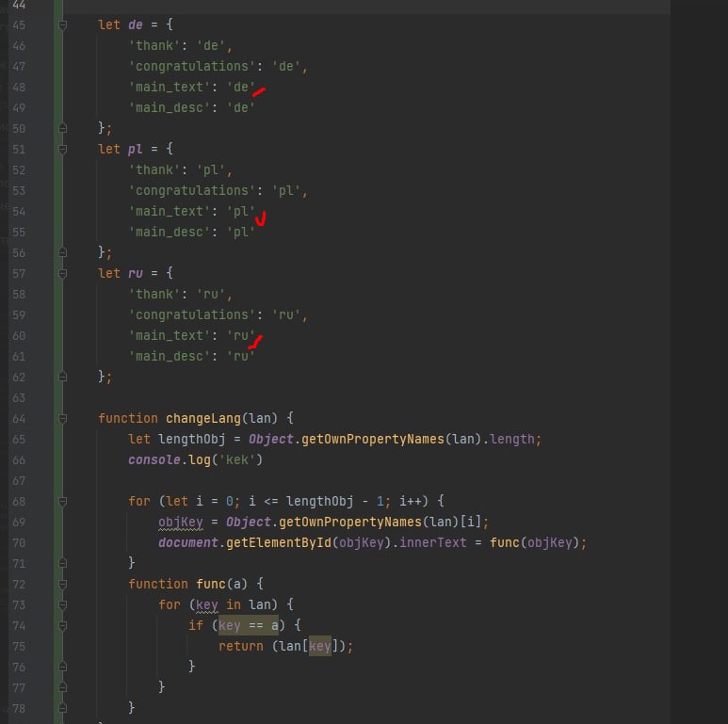Click 'congratulations' key on line 47

click(x=192, y=66)
